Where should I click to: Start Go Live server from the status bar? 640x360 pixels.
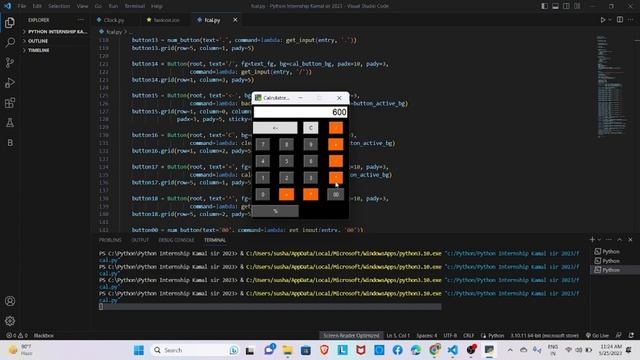597,336
